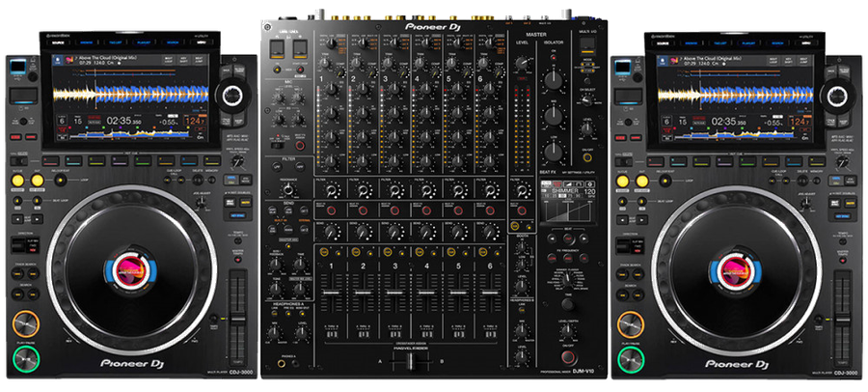
Task: Tap BEAT LOOP on left deck touchscreen
Action: coord(169,59)
